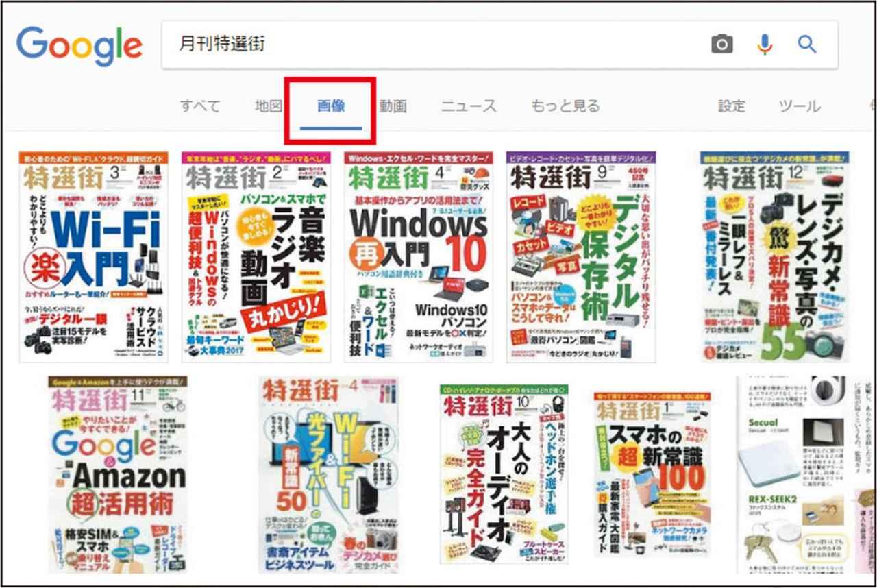The height and width of the screenshot is (588, 877).
Task: Open the ニュース tab
Action: 469,106
